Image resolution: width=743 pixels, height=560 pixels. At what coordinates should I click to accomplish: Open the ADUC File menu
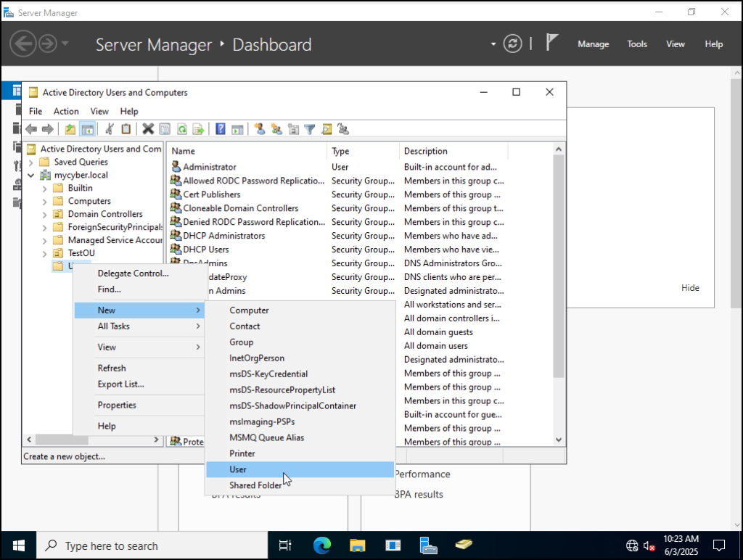coord(36,111)
